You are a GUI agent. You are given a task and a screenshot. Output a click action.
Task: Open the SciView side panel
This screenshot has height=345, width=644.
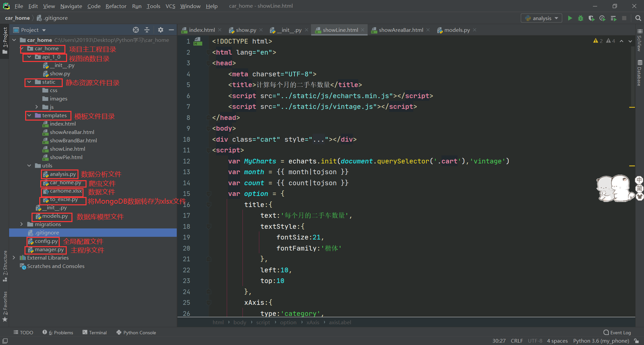pyautogui.click(x=640, y=40)
